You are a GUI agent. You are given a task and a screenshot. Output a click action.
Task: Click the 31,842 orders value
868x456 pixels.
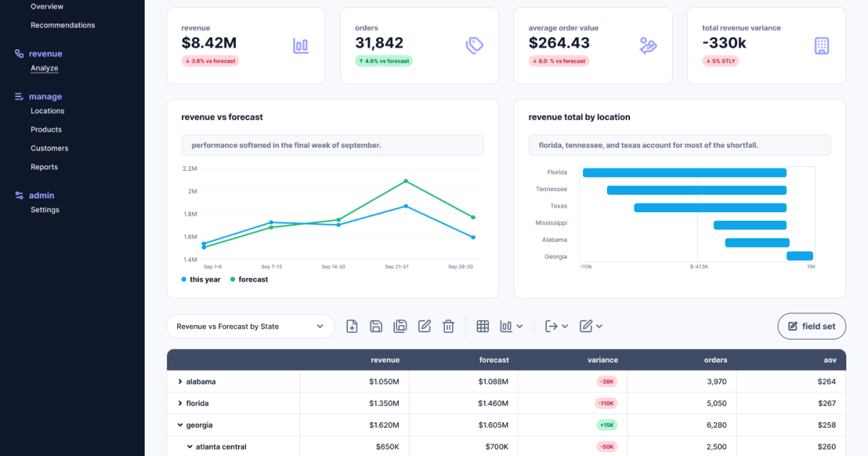(x=379, y=43)
